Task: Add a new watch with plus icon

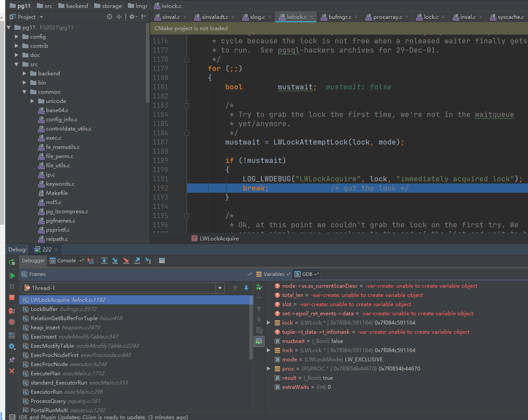Action: 259,287
